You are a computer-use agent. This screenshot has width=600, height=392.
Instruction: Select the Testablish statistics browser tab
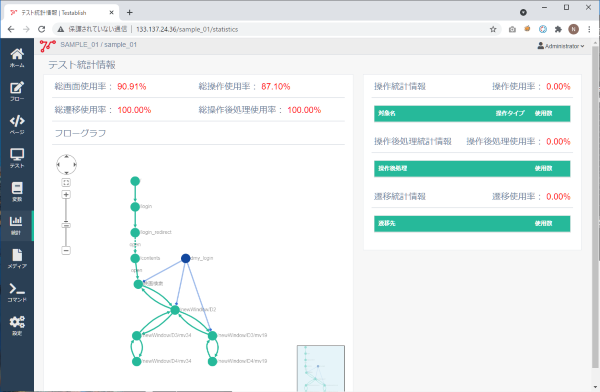point(61,13)
